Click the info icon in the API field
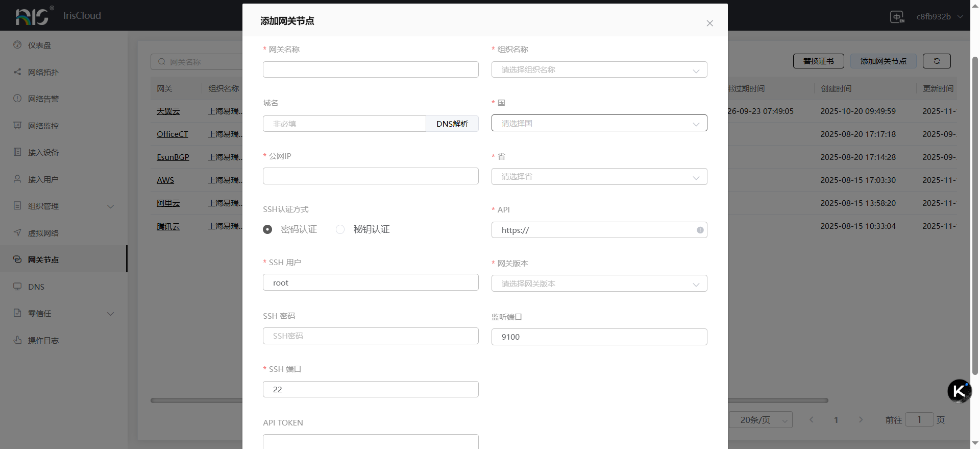Screen dimensions: 980x449 (700, 230)
